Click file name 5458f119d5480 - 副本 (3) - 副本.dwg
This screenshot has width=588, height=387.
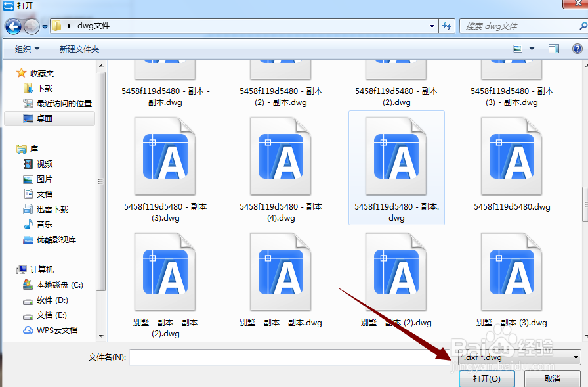512,97
